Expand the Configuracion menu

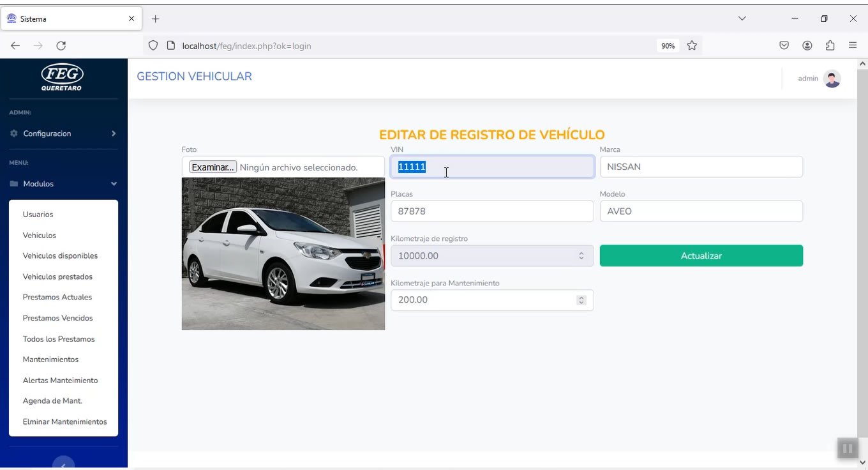pos(63,133)
